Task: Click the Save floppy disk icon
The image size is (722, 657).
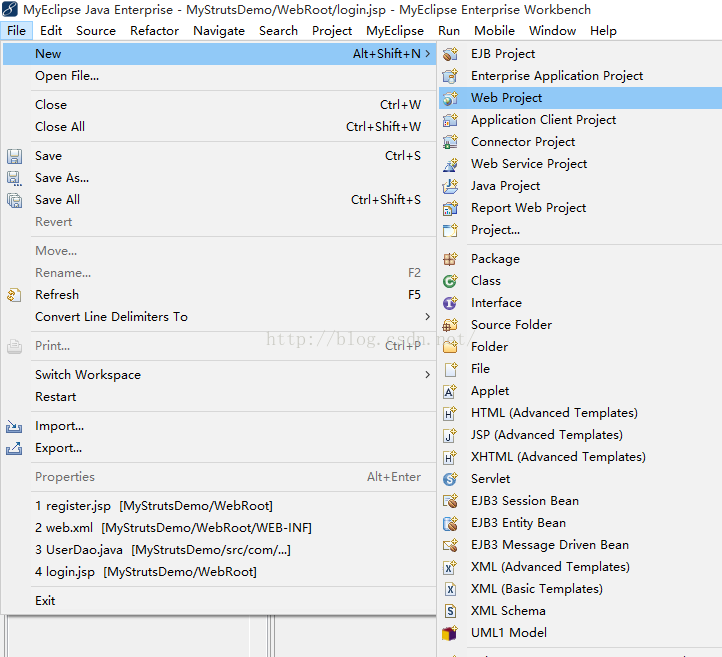Action: coord(14,156)
